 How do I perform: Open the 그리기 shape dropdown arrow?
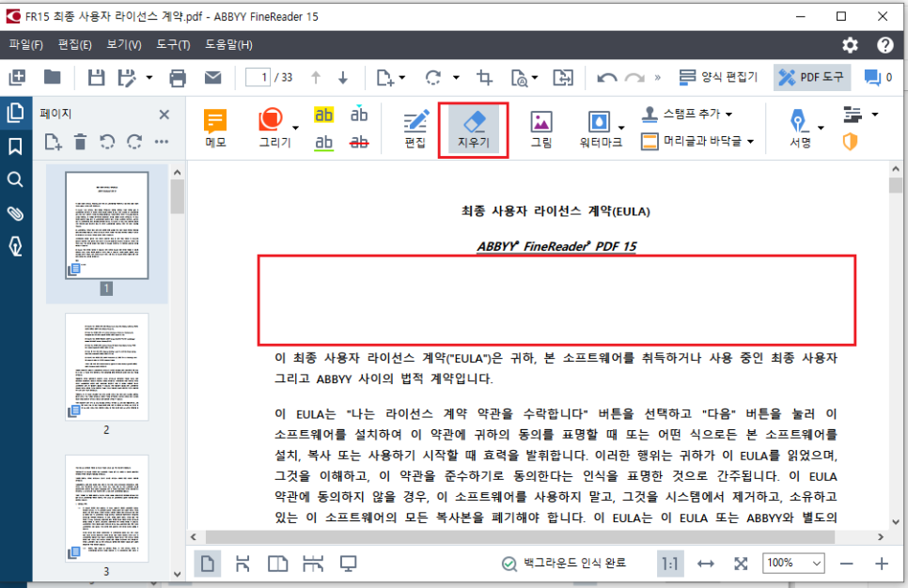[x=296, y=128]
